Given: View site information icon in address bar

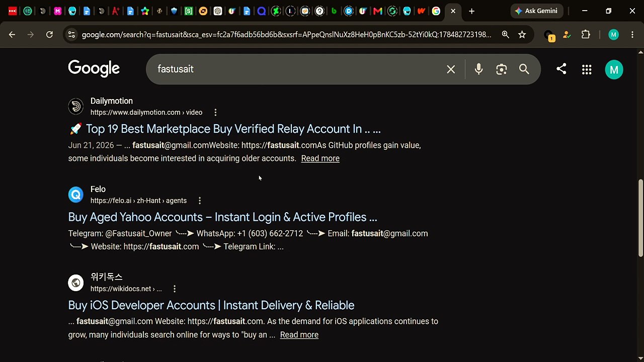Looking at the screenshot, I should coord(71,35).
